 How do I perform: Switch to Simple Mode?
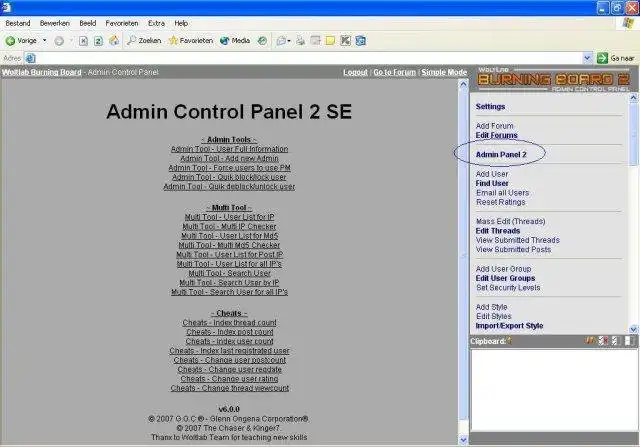coord(444,72)
